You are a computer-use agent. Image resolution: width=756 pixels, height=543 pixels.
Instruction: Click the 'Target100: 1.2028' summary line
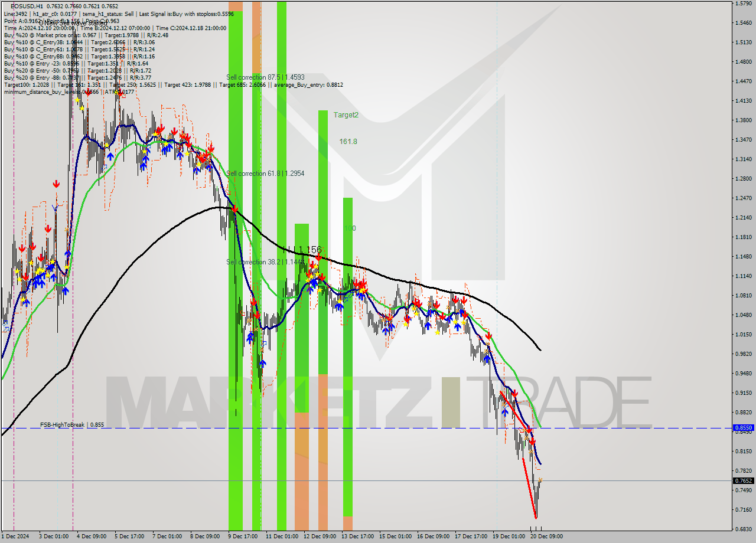coord(173,84)
